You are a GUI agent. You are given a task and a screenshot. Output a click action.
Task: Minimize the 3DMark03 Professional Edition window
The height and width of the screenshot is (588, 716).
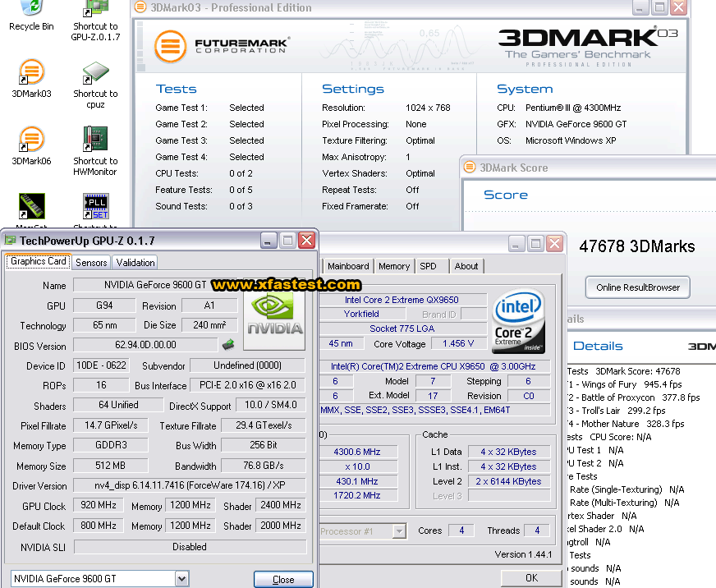[640, 7]
